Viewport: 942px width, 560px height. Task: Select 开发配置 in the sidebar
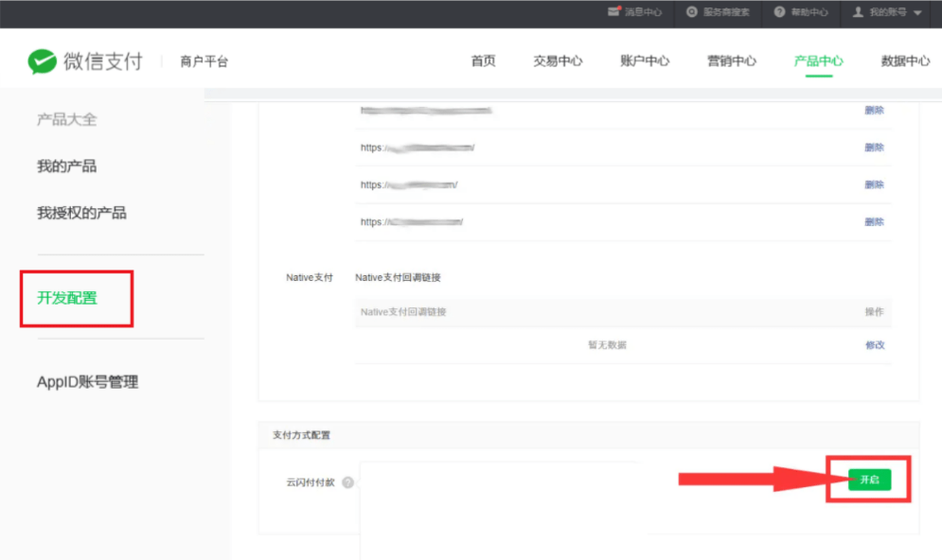coord(66,298)
